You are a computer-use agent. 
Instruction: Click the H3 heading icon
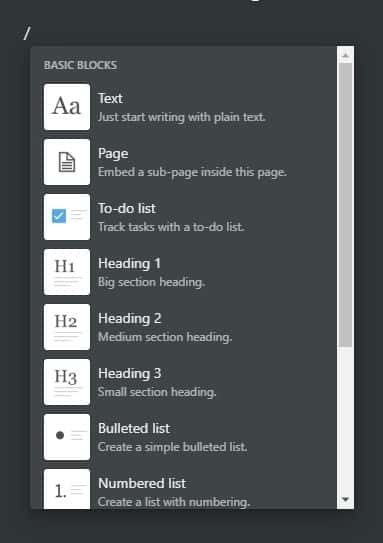click(x=67, y=382)
